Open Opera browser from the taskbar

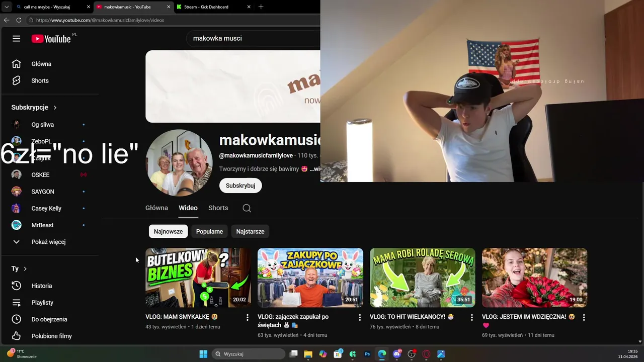click(427, 354)
